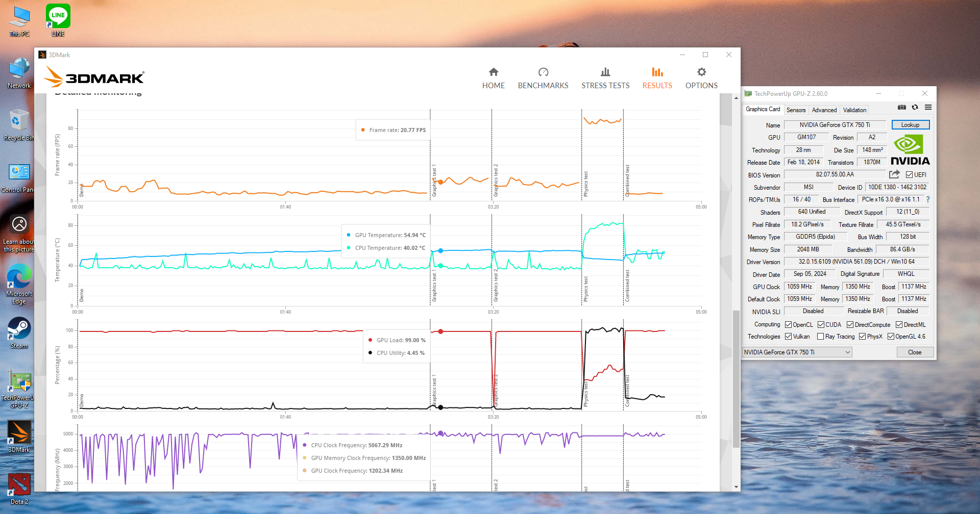Open the Validation tab
The image size is (980, 514).
[854, 110]
